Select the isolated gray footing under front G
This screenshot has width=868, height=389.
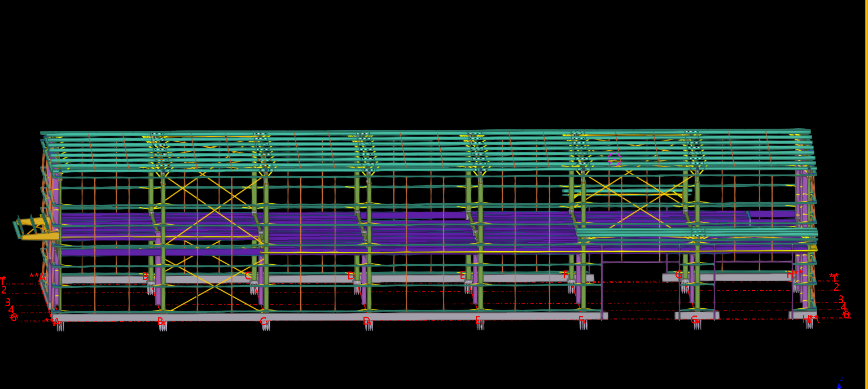pos(697,316)
